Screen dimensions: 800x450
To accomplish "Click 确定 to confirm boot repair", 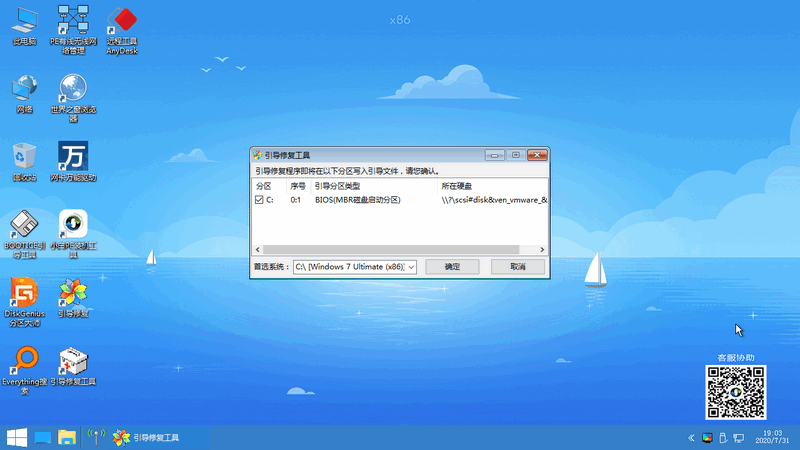I will tap(452, 267).
